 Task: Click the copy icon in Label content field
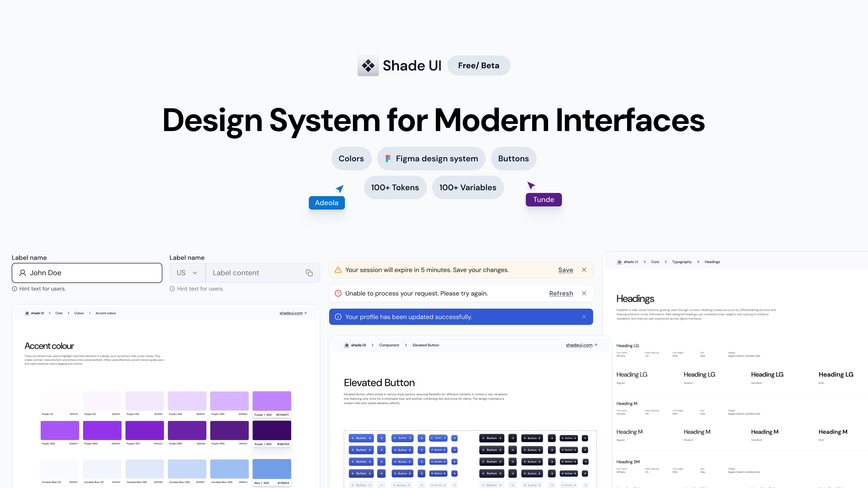(309, 273)
